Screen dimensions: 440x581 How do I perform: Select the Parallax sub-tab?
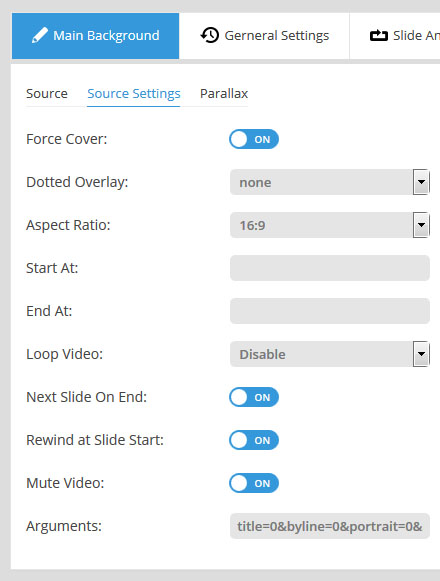(x=224, y=94)
